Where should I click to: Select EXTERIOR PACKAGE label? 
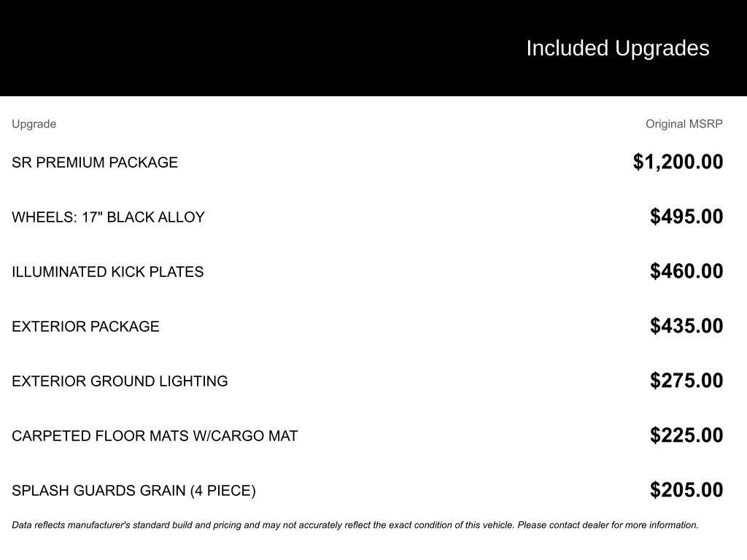(x=85, y=327)
